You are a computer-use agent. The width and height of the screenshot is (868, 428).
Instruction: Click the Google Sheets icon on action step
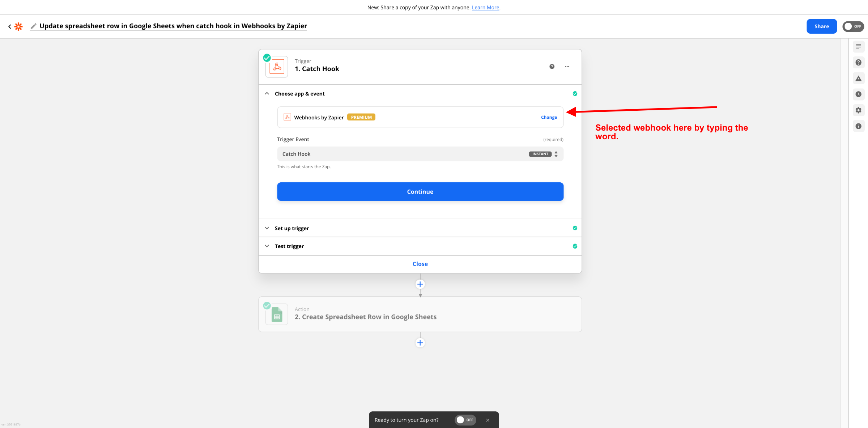click(277, 314)
